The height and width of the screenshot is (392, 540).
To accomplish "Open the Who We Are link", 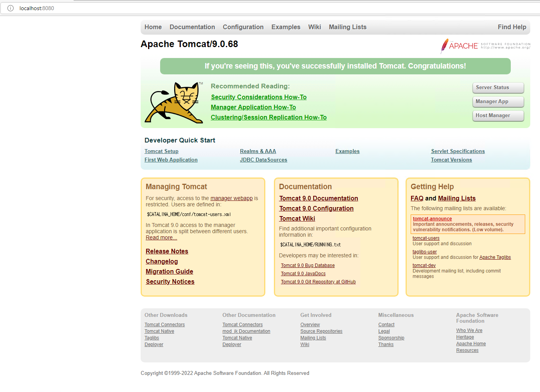I will pyautogui.click(x=469, y=330).
